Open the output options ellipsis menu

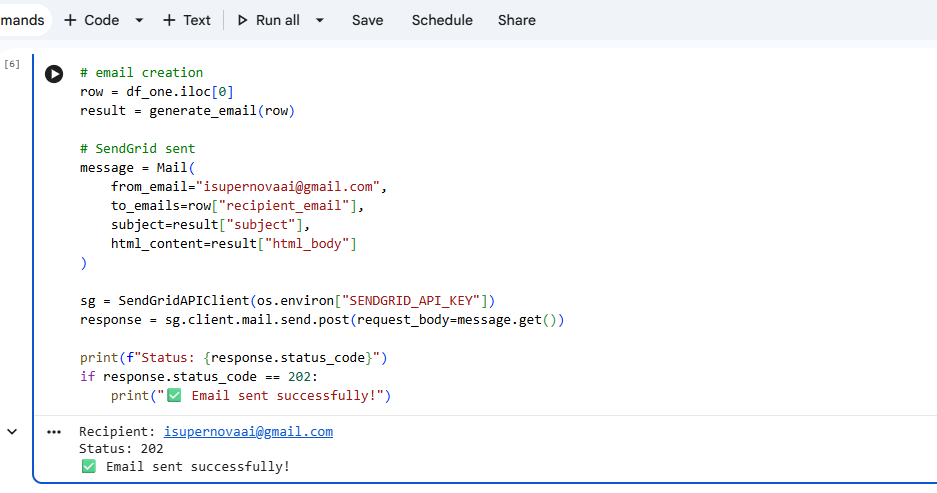click(54, 432)
